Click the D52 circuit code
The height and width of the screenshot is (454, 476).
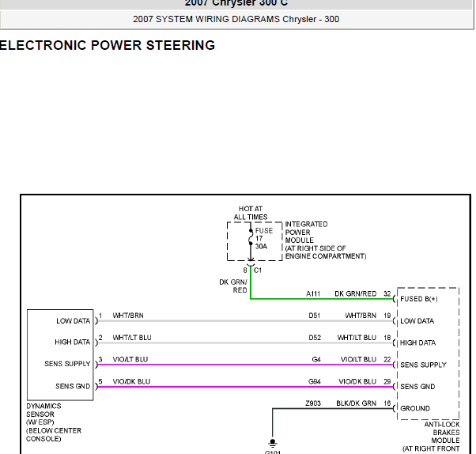(315, 338)
